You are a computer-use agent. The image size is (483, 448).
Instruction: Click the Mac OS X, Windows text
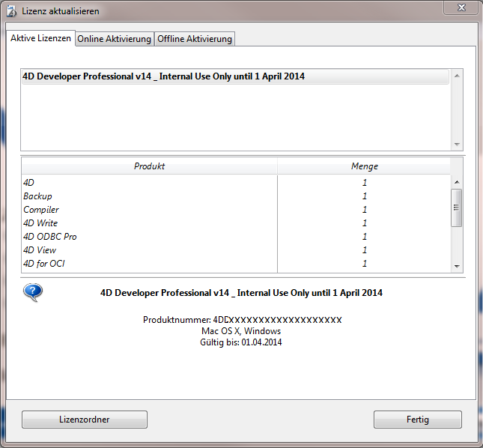241,331
